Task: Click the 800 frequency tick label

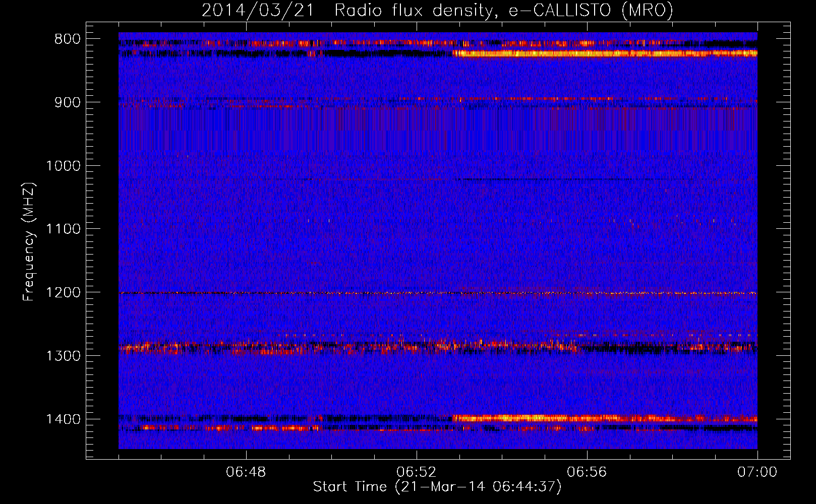Action: point(68,39)
